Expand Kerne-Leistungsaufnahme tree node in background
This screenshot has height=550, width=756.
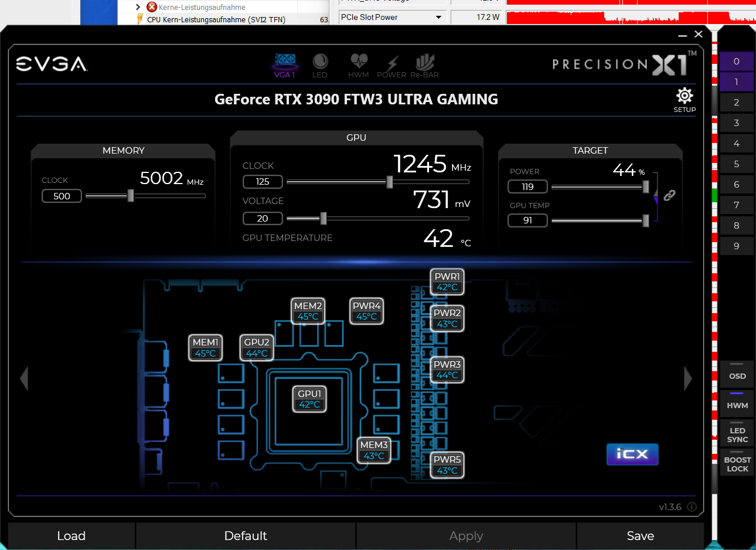coord(138,7)
